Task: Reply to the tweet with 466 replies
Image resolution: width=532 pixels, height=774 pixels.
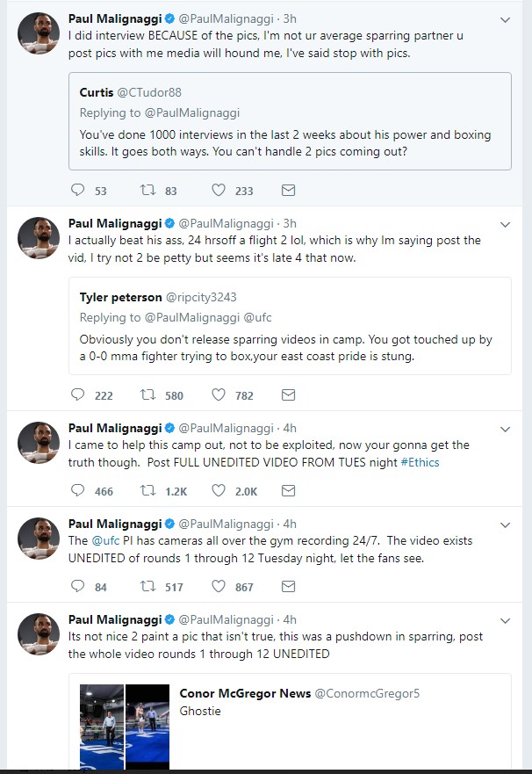Action: [x=77, y=491]
